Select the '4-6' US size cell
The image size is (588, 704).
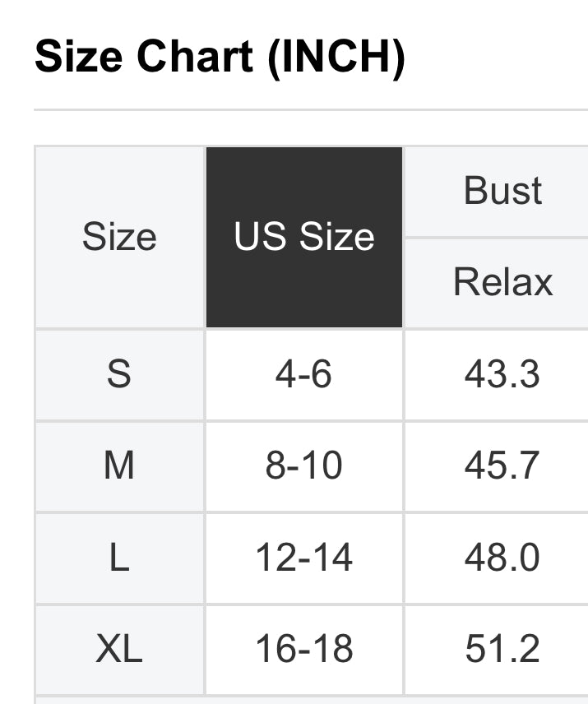[x=304, y=375]
